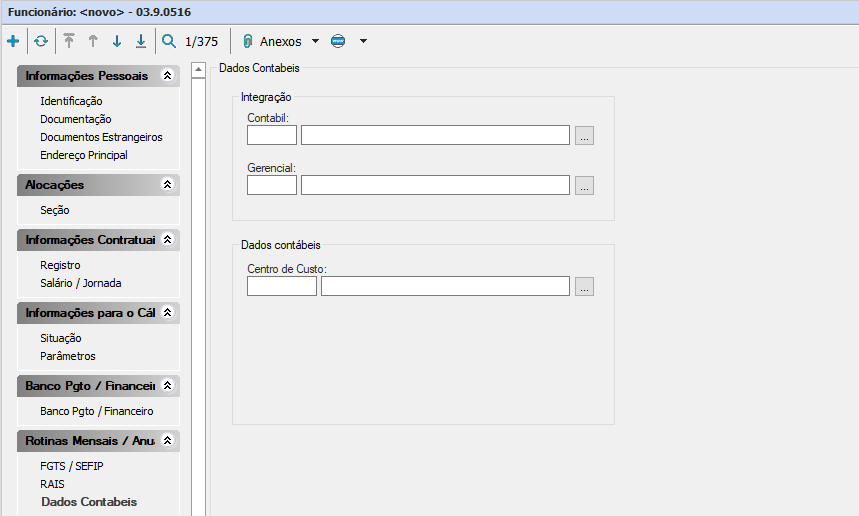Click the refresh record icon

pyautogui.click(x=40, y=42)
